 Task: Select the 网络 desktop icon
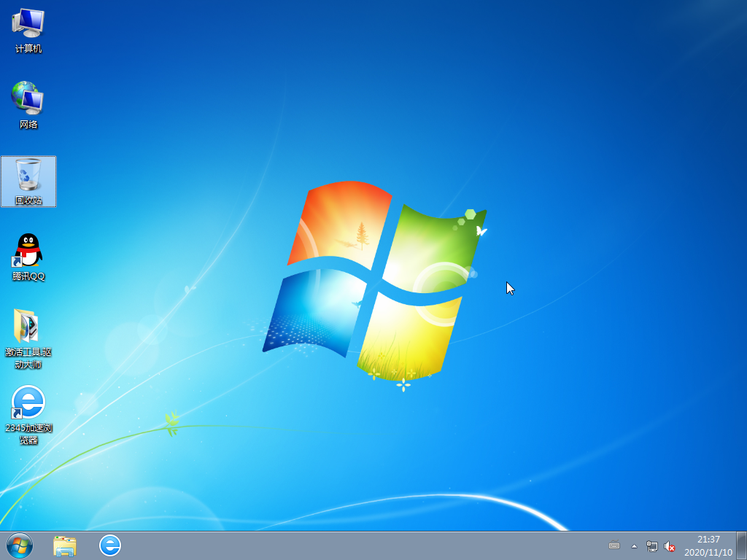point(28,105)
